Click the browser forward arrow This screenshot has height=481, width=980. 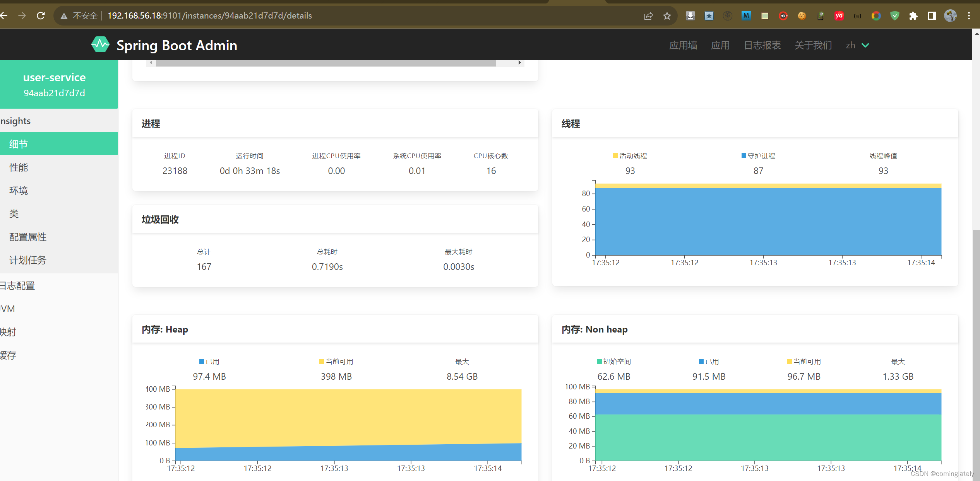pyautogui.click(x=22, y=15)
